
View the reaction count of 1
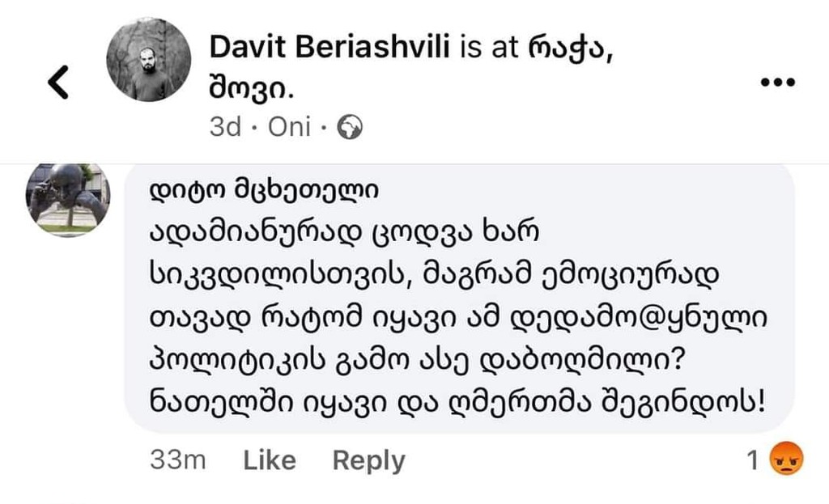(x=753, y=461)
